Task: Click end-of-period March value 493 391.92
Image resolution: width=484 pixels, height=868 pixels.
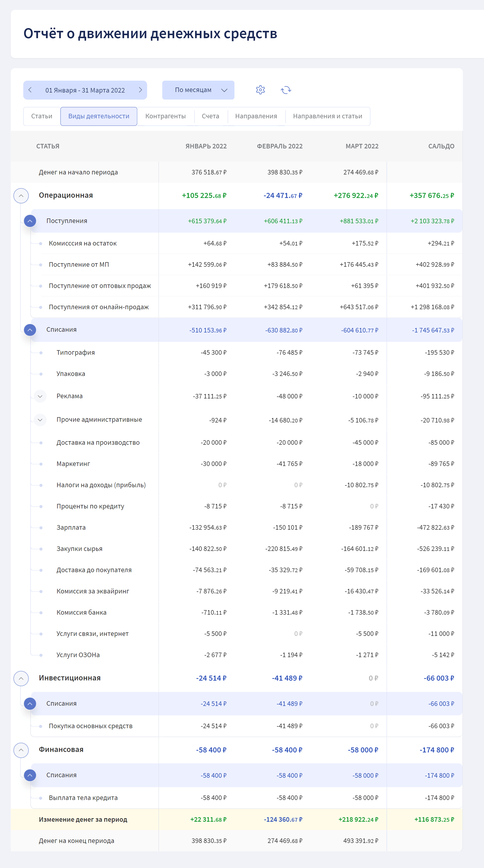Action: (x=361, y=841)
